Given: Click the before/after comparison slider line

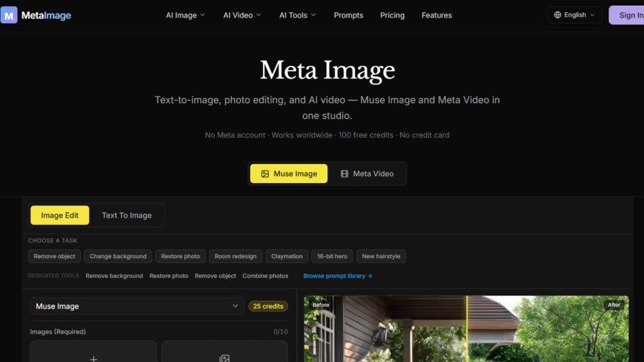Looking at the screenshot, I should pyautogui.click(x=467, y=329).
